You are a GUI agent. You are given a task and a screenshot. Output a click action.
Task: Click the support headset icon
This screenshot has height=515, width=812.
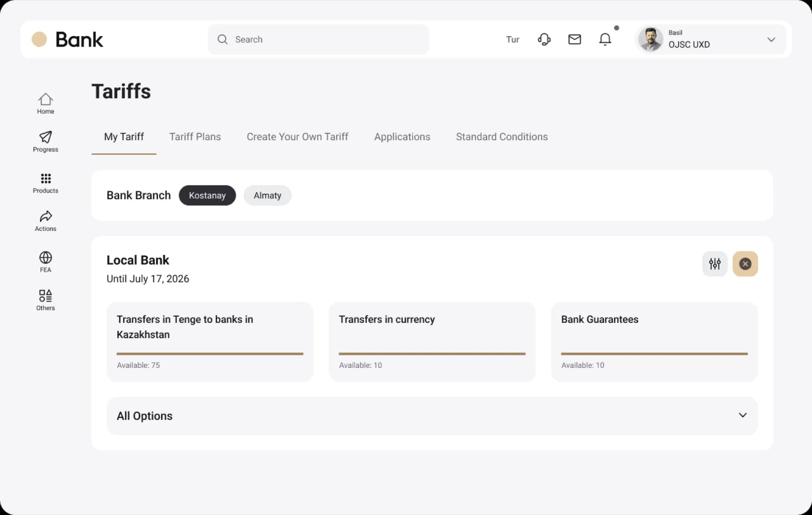(x=544, y=40)
